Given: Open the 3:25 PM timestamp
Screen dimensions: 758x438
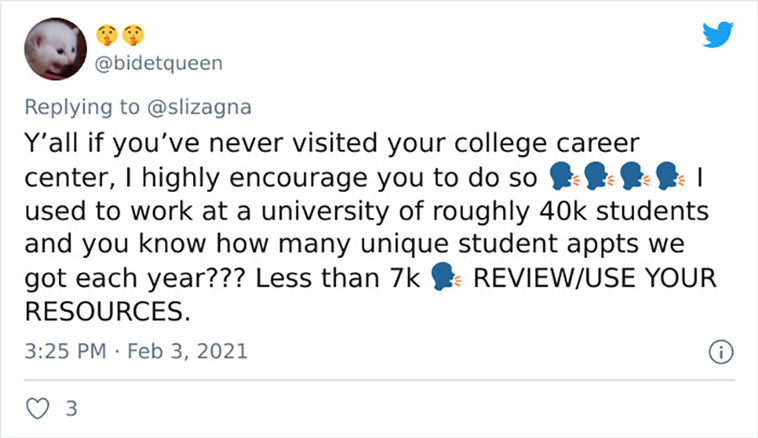Looking at the screenshot, I should pyautogui.click(x=65, y=351).
